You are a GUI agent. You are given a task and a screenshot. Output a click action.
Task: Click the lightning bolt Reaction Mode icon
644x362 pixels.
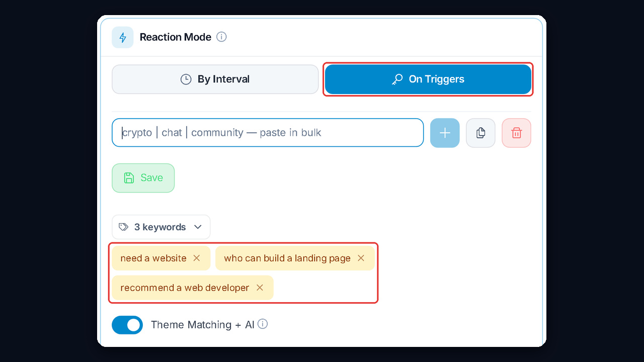click(x=123, y=37)
